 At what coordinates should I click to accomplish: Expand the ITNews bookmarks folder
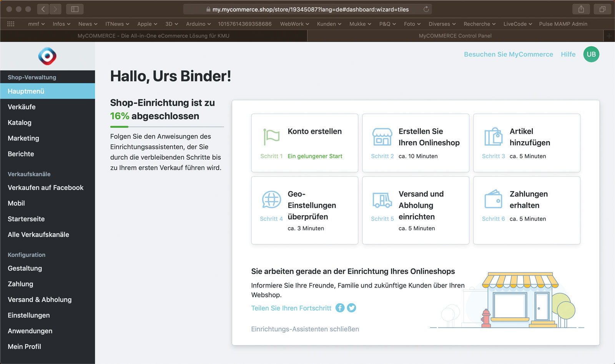(117, 24)
